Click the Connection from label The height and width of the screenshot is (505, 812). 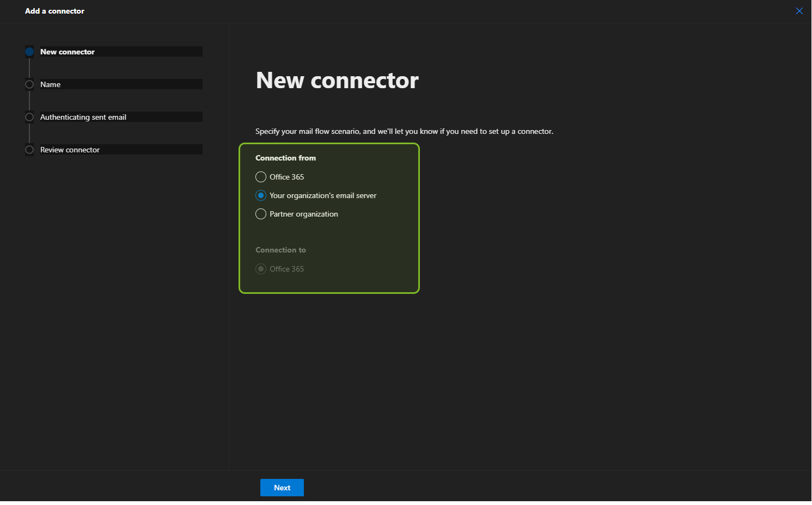285,158
